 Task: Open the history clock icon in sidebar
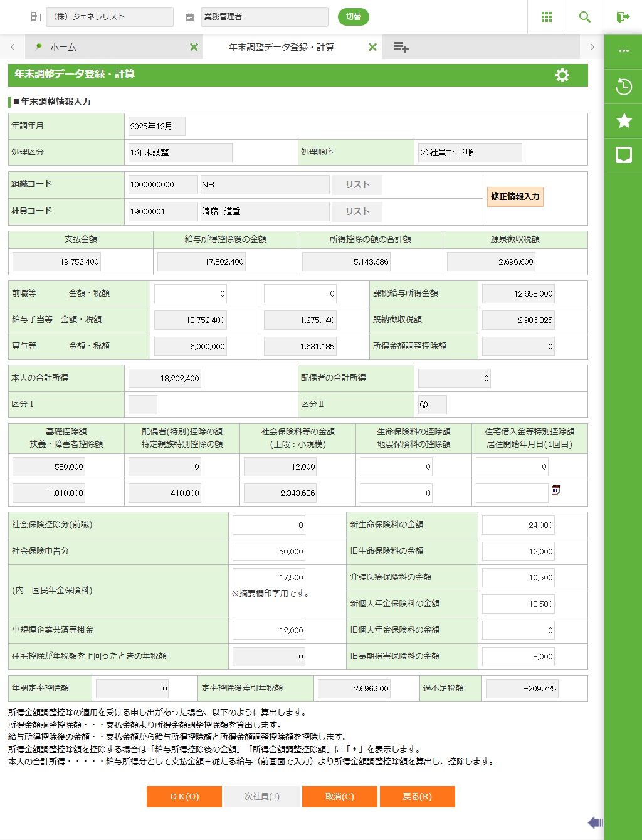[x=624, y=87]
